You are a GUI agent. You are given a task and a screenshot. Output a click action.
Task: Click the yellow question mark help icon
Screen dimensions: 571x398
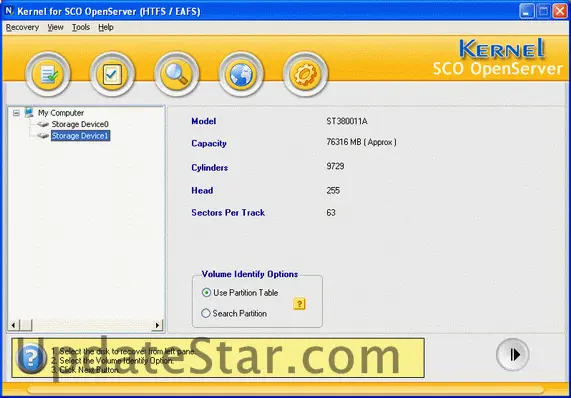click(x=299, y=304)
